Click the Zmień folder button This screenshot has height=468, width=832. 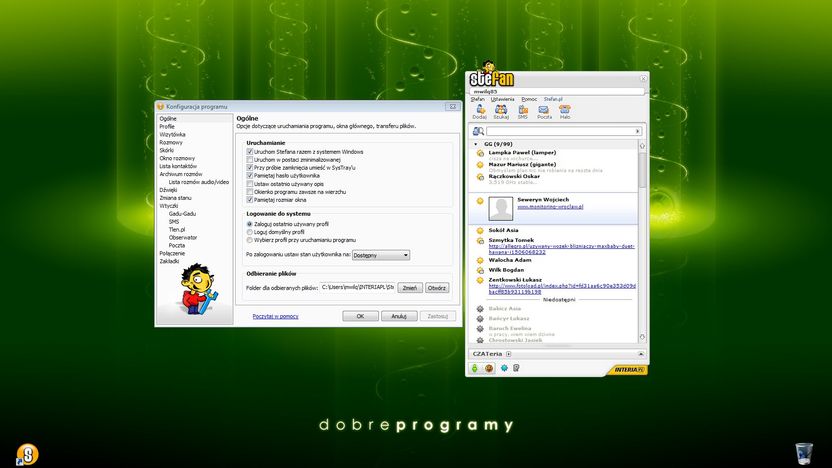(410, 288)
